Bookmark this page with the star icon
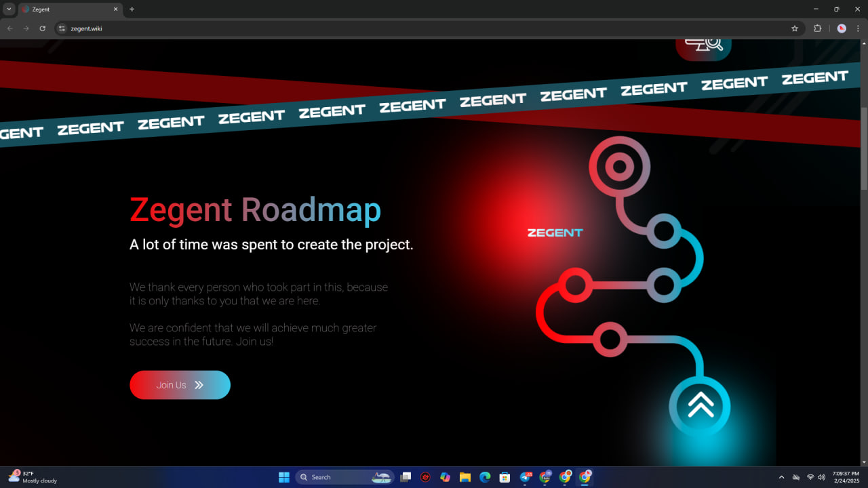Image resolution: width=868 pixels, height=488 pixels. pos(795,28)
